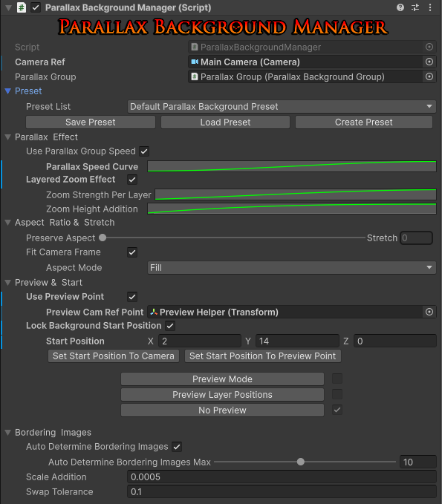Click the C# script icon in the header
This screenshot has height=504, width=442.
point(22,7)
